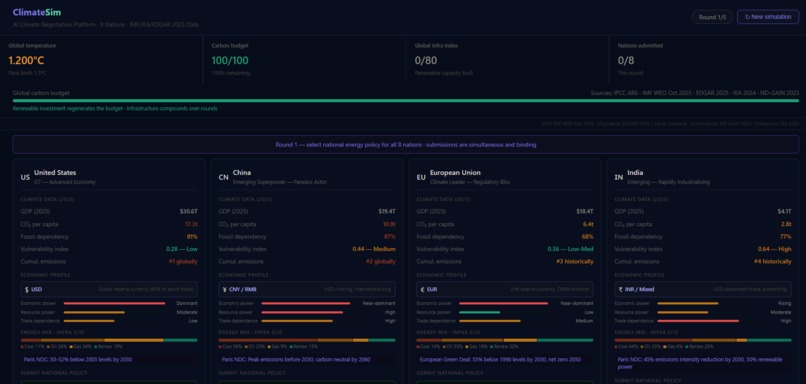The width and height of the screenshot is (806, 384).
Task: Click the Global temperature value 1.200°C
Action: click(26, 61)
